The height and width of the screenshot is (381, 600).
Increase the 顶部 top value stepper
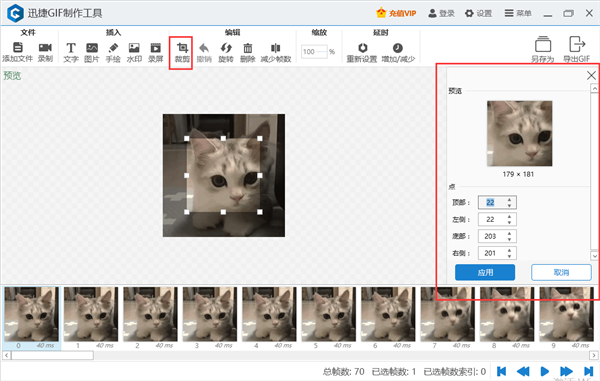(509, 199)
